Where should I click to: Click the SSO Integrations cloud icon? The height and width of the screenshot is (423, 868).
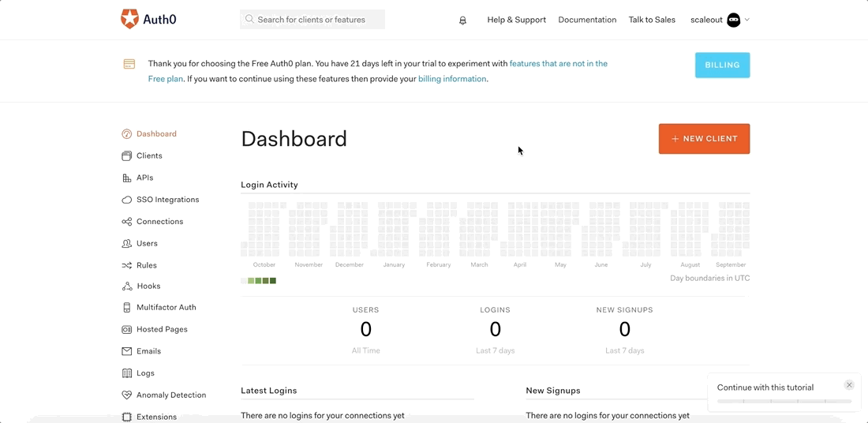point(126,200)
